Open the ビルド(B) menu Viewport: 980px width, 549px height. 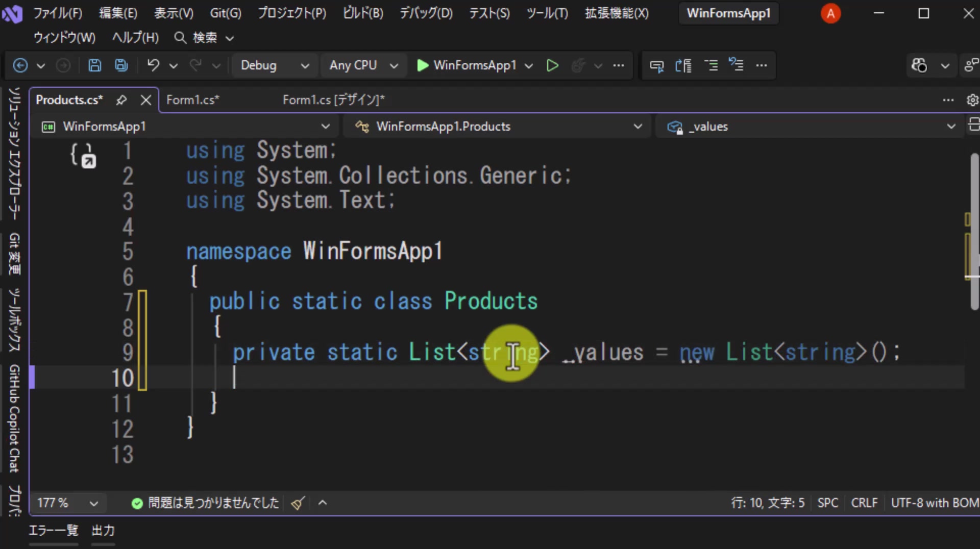363,13
